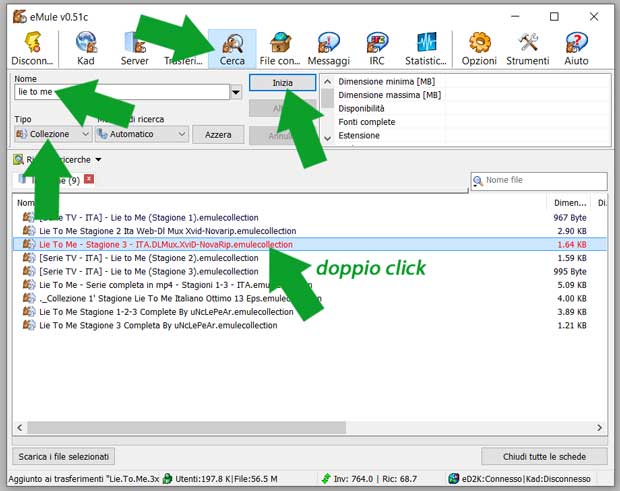This screenshot has width=620, height=491.
Task: Open Aiuto help
Action: click(x=576, y=48)
